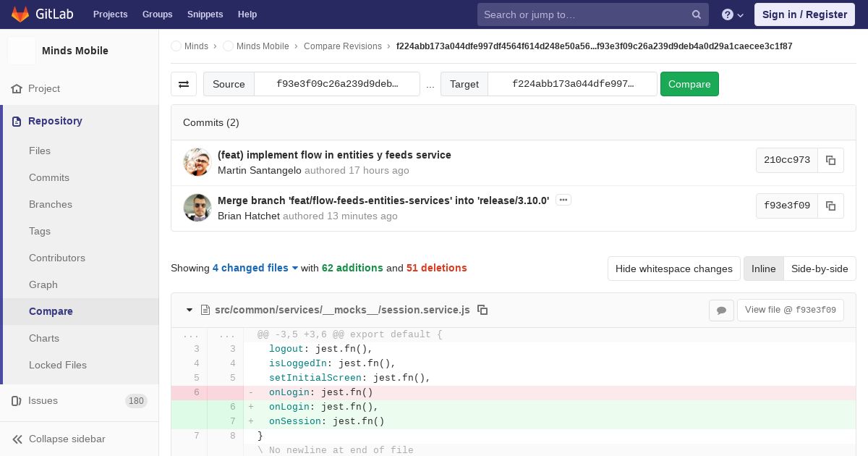The image size is (868, 456).
Task: Open the Project home icon
Action: (x=17, y=88)
